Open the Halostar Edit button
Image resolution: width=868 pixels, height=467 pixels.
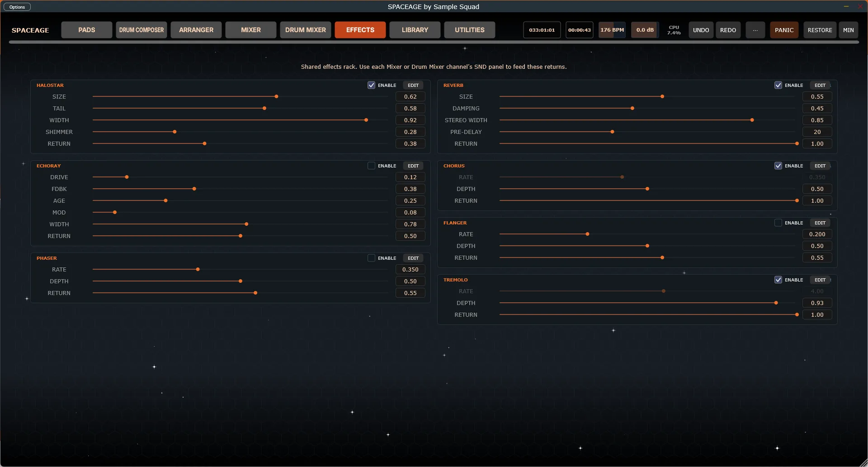point(413,85)
